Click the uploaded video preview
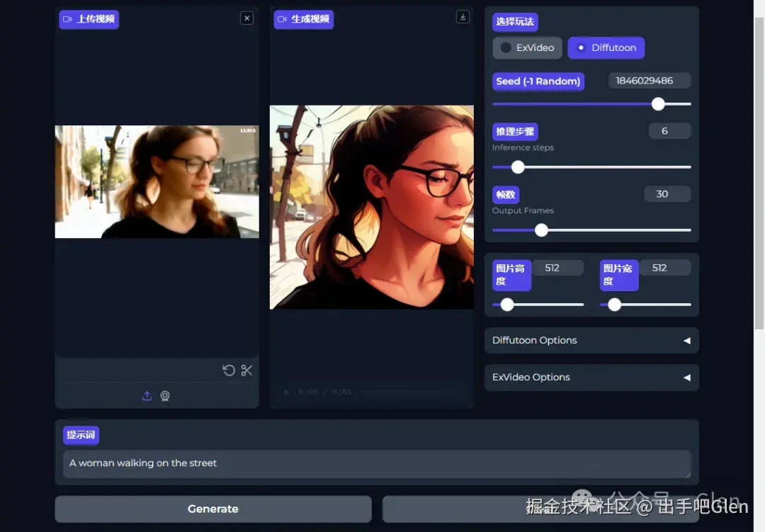Image resolution: width=765 pixels, height=532 pixels. click(x=157, y=182)
